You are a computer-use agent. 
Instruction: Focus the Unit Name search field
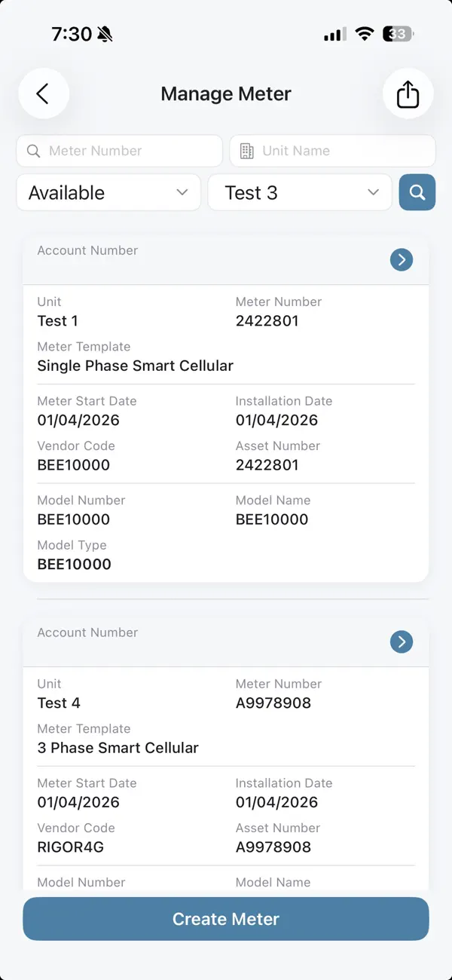pyautogui.click(x=332, y=151)
